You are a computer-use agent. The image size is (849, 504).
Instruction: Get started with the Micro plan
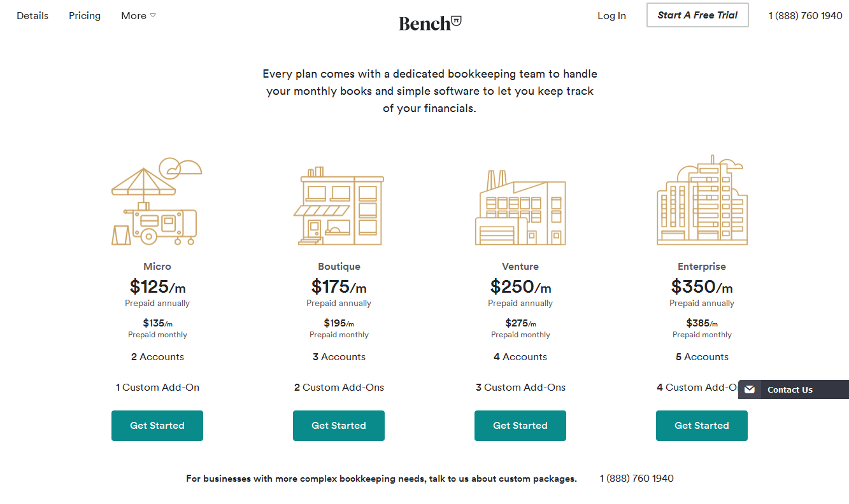pyautogui.click(x=157, y=426)
